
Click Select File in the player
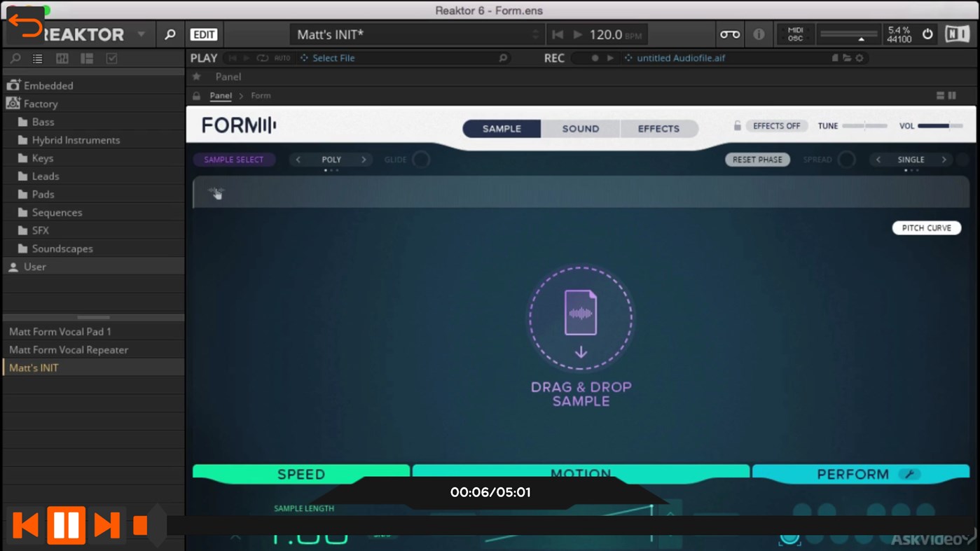(x=333, y=58)
